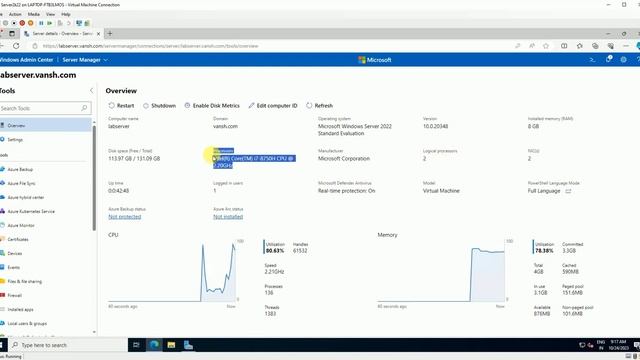
Task: Open the Azure Arc status Not installed link
Action: point(228,217)
